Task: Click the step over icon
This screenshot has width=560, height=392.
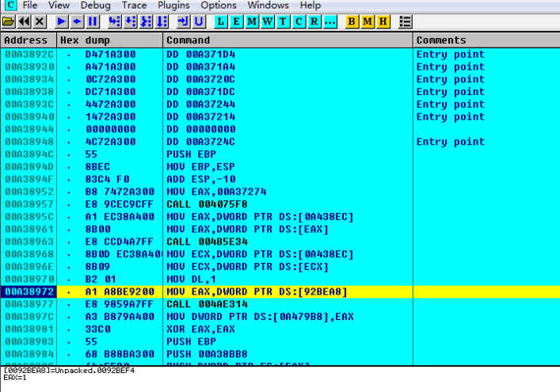Action: tap(130, 22)
